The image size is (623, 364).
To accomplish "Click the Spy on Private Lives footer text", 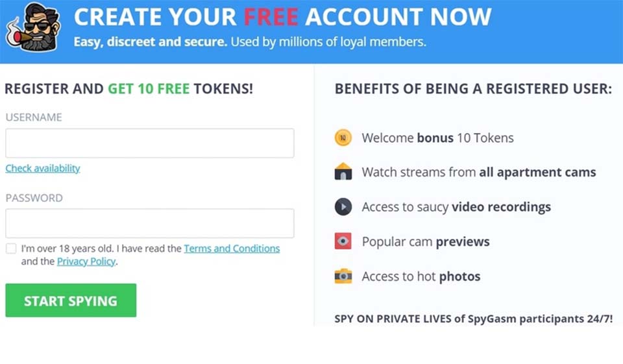I will [474, 319].
